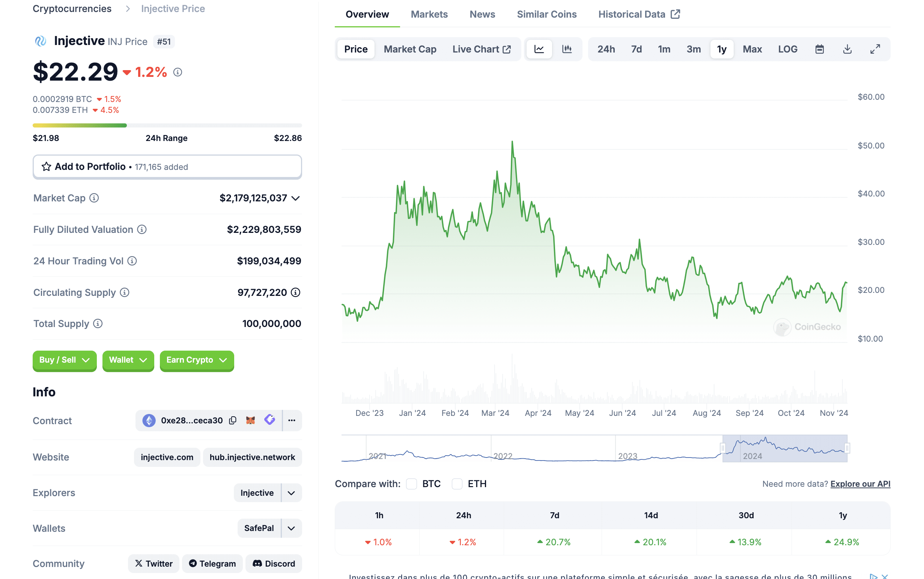Click the 24h Range progress bar

coord(167,125)
